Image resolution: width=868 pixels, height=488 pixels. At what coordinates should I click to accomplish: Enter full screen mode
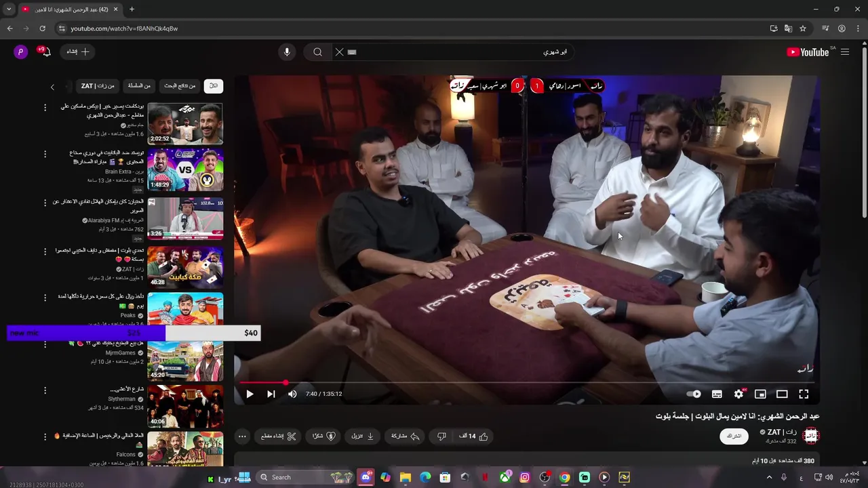pyautogui.click(x=804, y=394)
